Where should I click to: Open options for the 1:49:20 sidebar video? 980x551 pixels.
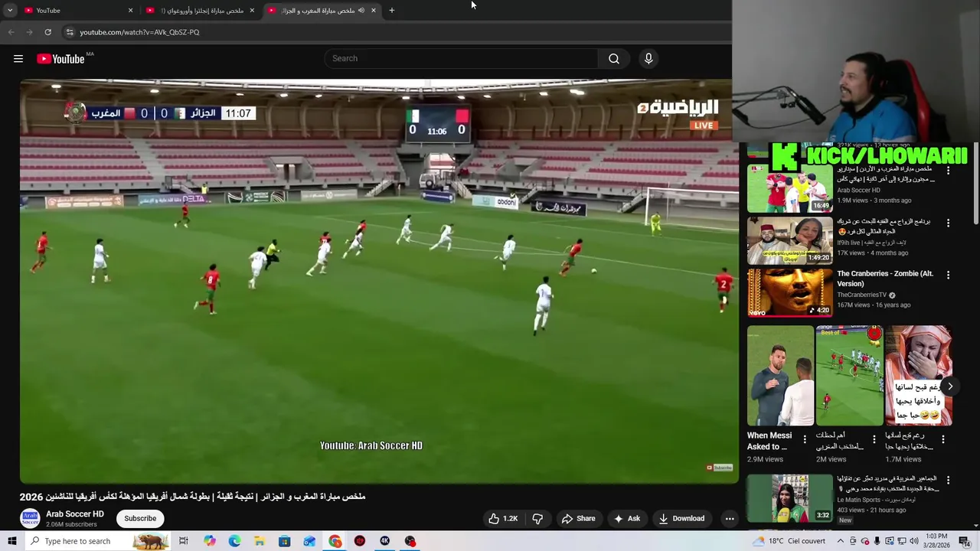point(948,223)
